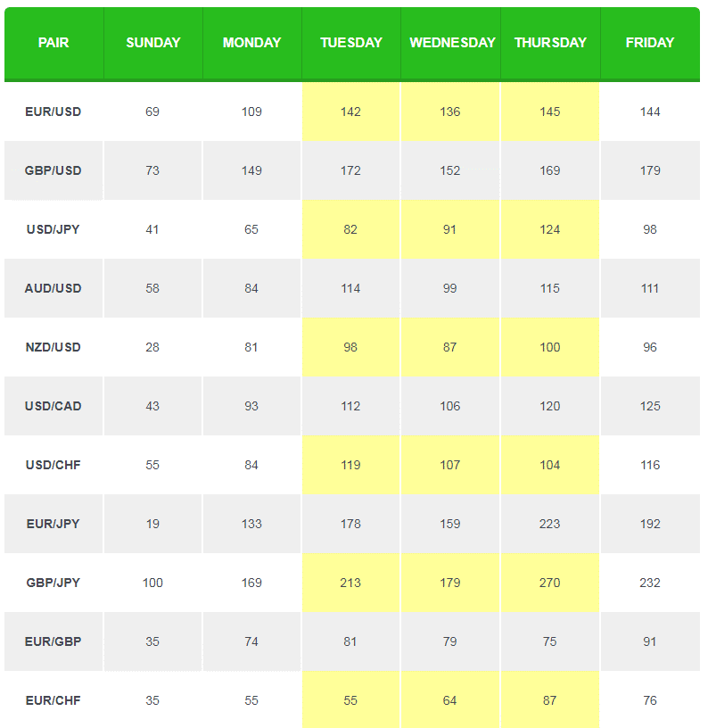708x728 pixels.
Task: Select the THURSDAY column header
Action: click(x=550, y=43)
